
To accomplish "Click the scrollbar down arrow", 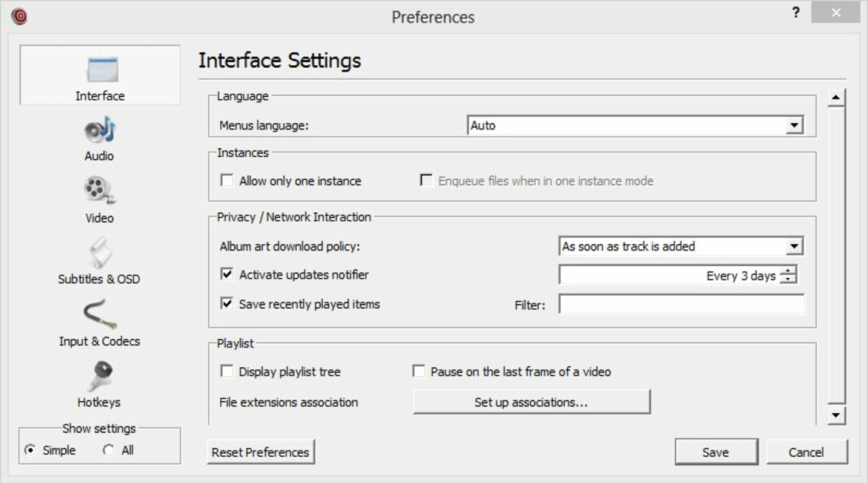I will (x=836, y=414).
